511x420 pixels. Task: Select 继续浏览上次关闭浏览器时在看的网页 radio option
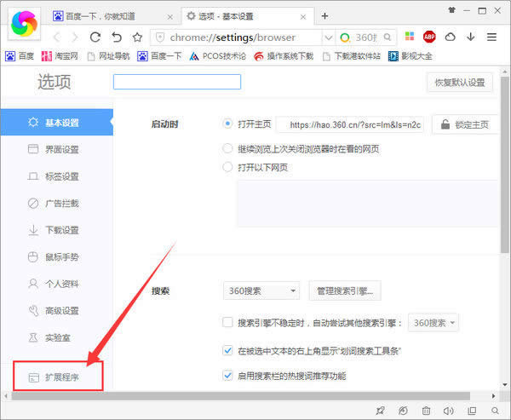click(227, 149)
